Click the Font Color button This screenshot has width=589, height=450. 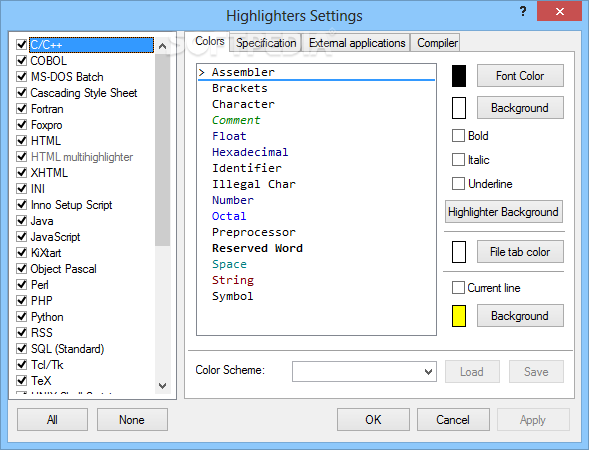coord(520,76)
